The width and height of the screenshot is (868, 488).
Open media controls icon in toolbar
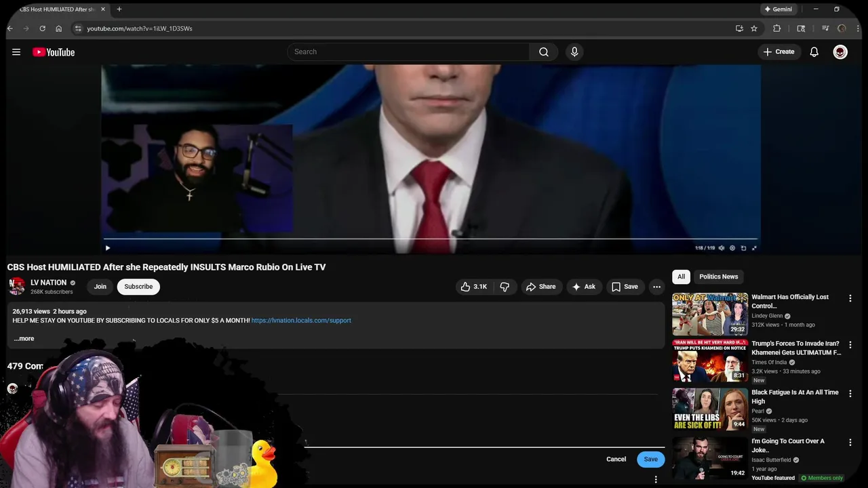825,28
